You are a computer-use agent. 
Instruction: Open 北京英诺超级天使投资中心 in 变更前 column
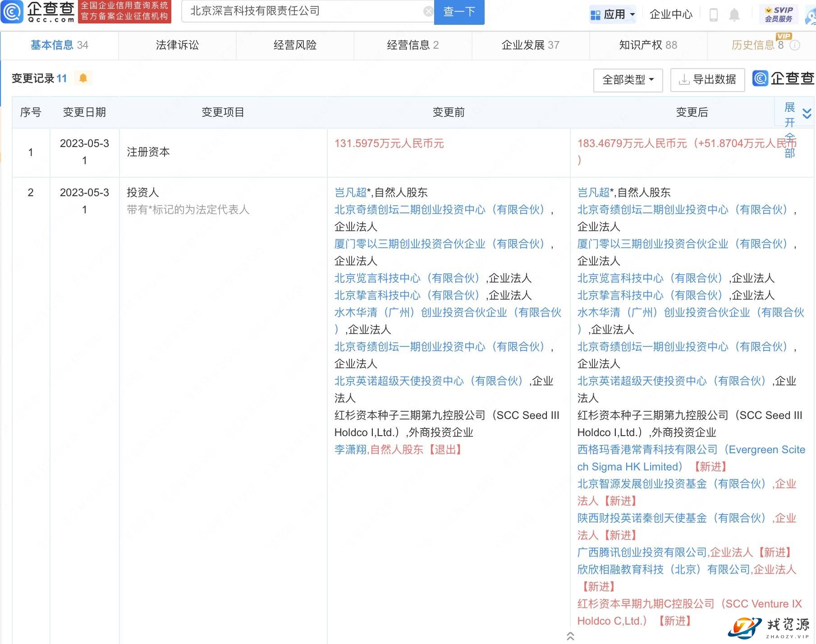pos(429,381)
